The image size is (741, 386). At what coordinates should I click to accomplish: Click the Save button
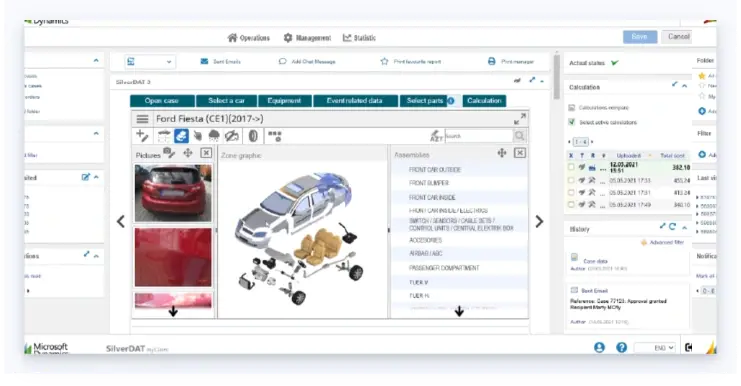pyautogui.click(x=640, y=37)
